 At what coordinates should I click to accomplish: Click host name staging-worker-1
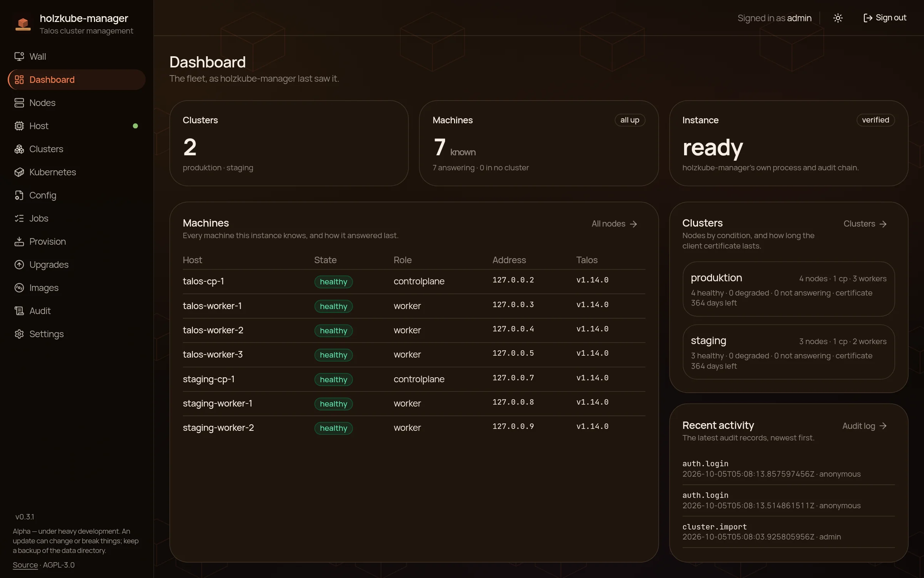[218, 403]
